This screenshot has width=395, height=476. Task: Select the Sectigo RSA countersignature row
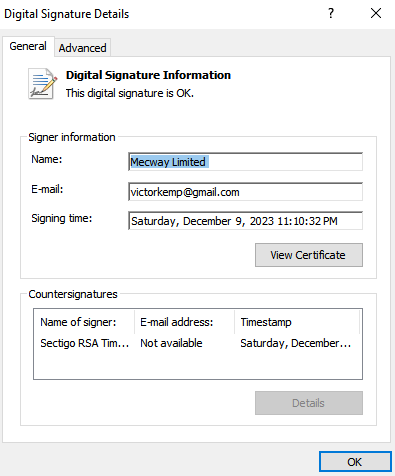[198, 343]
